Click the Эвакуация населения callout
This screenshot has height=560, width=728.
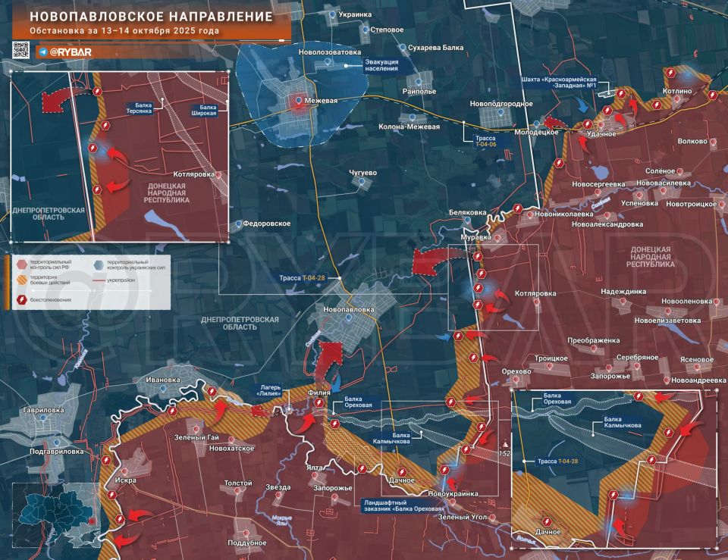pos(383,64)
